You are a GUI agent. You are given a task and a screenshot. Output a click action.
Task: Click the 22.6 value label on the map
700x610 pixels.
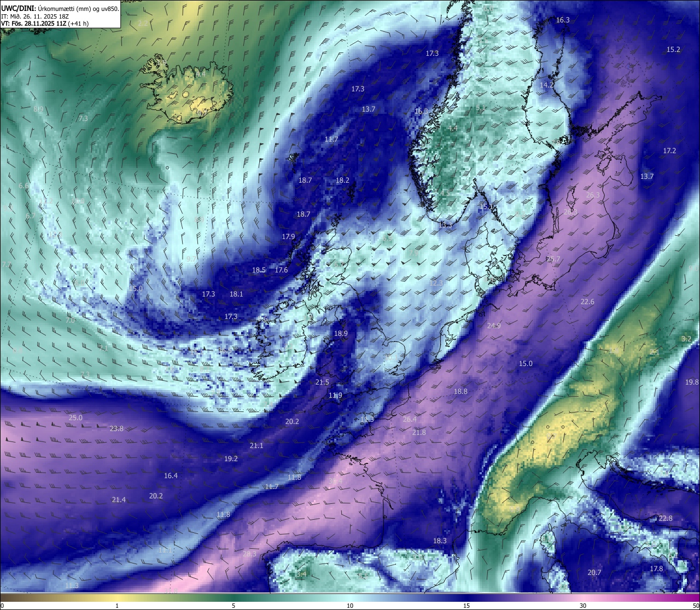coord(587,301)
